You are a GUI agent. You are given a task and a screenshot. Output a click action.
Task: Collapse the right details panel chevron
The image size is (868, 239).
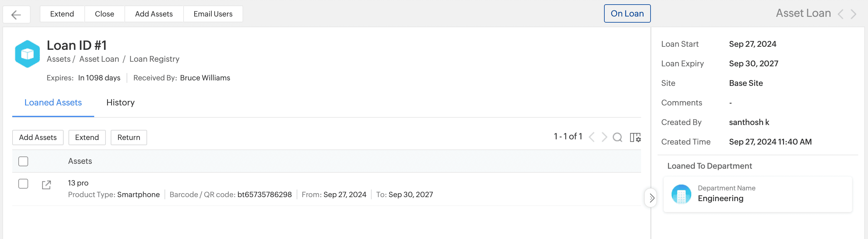pyautogui.click(x=651, y=198)
